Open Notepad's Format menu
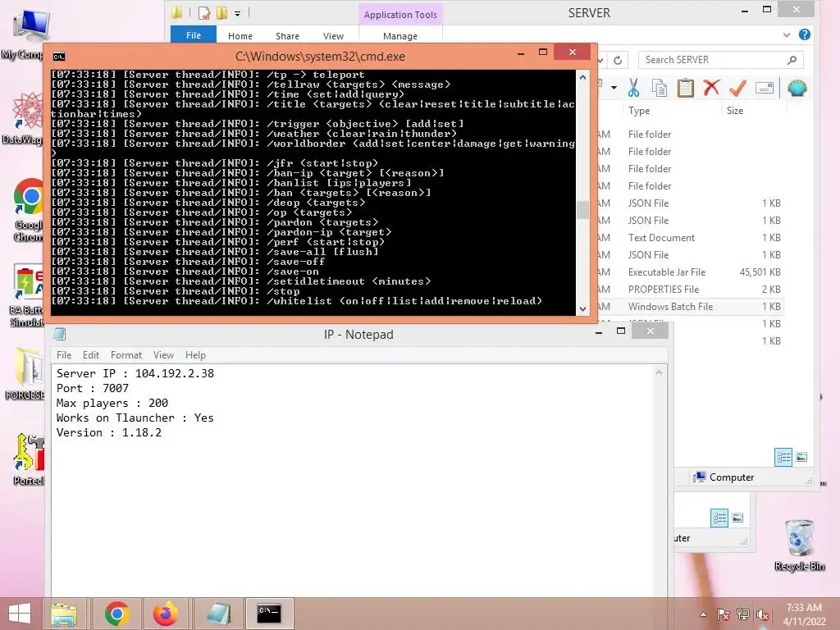 tap(126, 354)
